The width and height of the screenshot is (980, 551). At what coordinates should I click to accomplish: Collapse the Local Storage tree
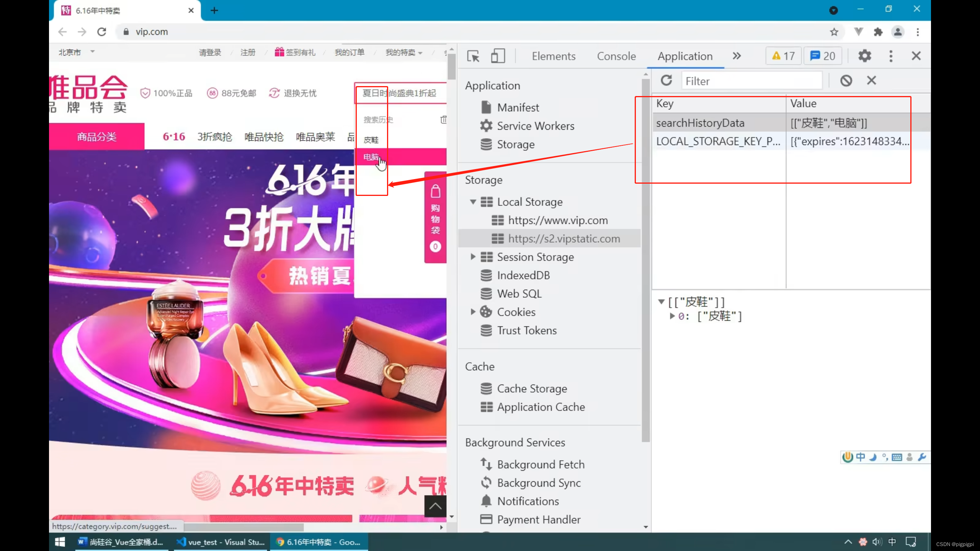click(x=473, y=202)
